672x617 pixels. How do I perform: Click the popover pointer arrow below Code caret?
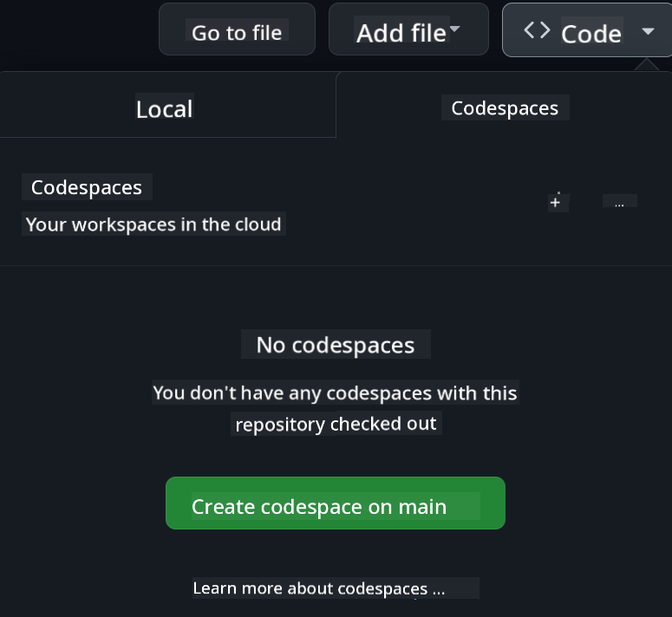click(646, 64)
